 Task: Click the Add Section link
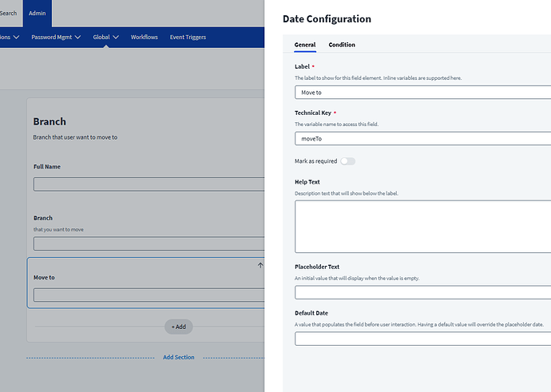coord(179,357)
